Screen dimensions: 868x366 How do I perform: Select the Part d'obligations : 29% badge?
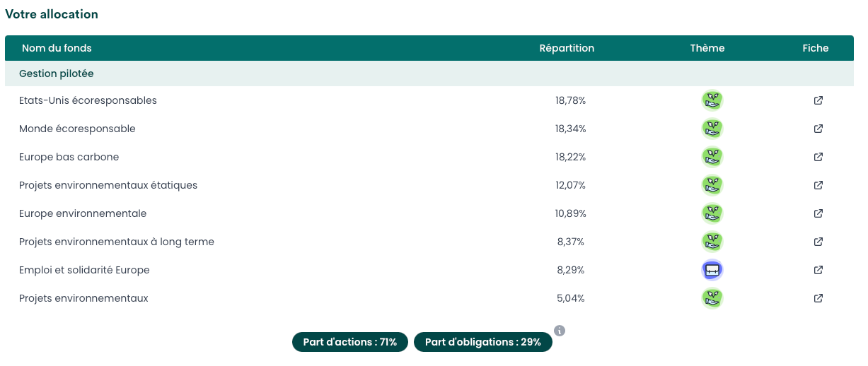coord(483,342)
